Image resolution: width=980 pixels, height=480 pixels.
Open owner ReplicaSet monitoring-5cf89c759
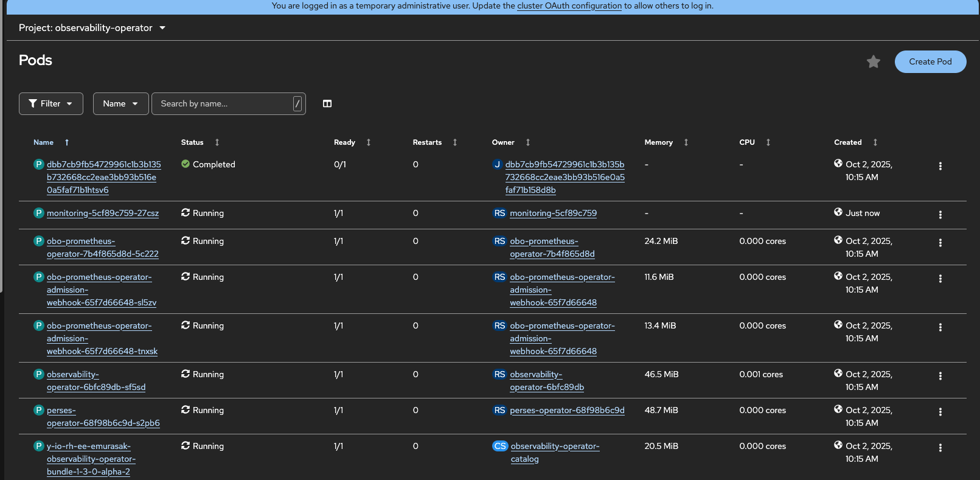(554, 213)
